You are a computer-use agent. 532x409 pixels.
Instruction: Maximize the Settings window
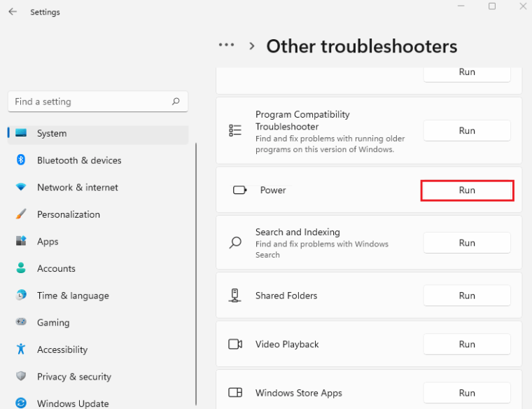[492, 6]
